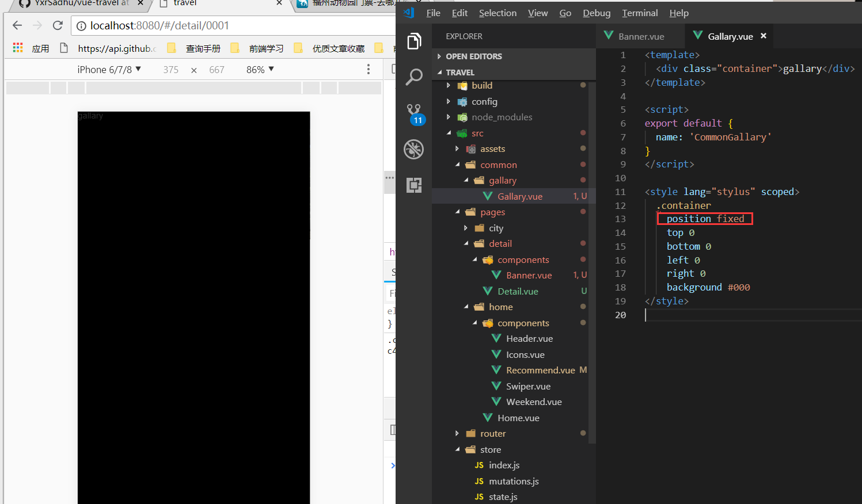The image size is (862, 504).
Task: Click the node_modules folder icon
Action: pyautogui.click(x=462, y=117)
